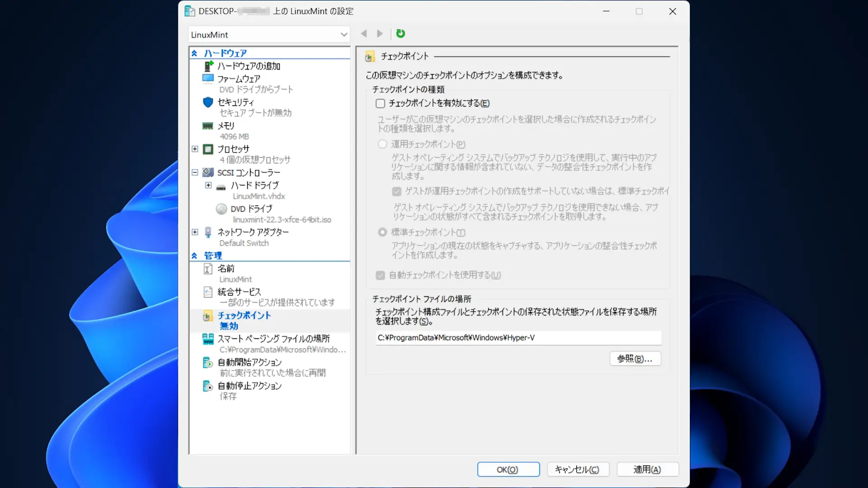
Task: Click the 名前 icon in 管理
Action: tap(208, 269)
